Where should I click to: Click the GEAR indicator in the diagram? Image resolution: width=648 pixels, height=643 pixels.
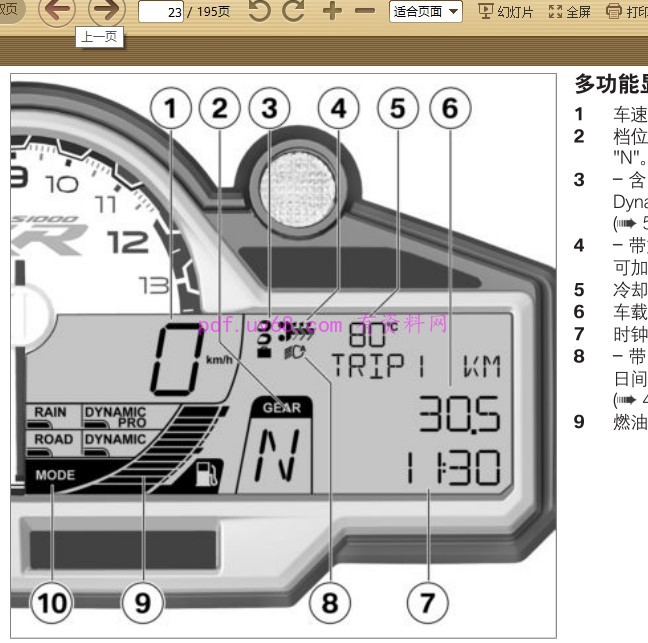coord(281,408)
